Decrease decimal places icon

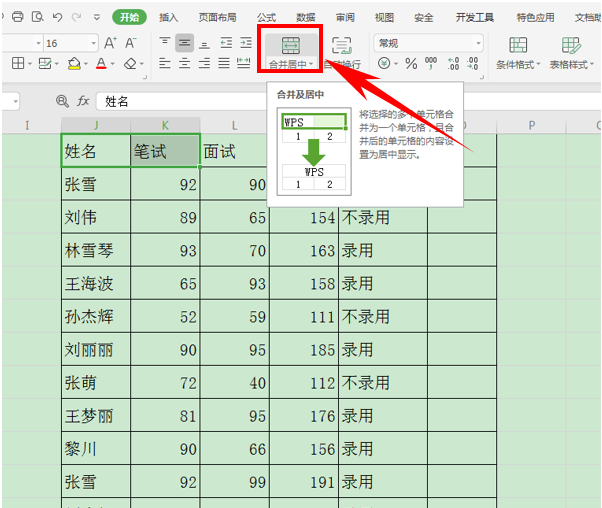[472, 63]
